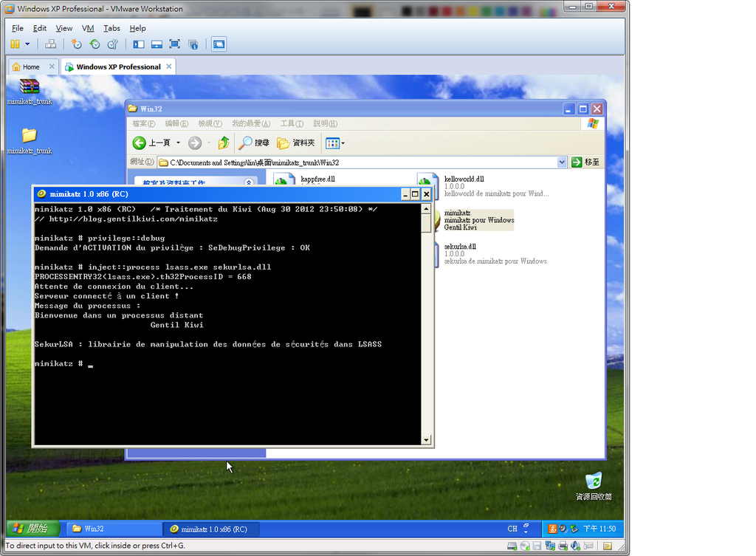Click the Send Ctrl+Alt+Del icon

(50, 44)
